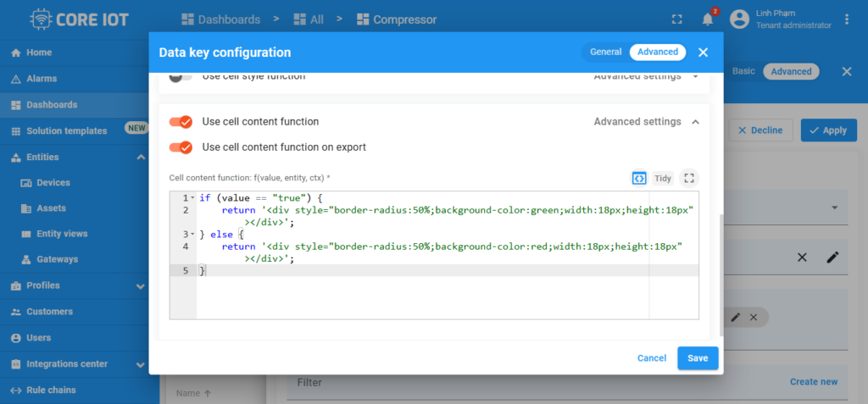Click the Compressor breadcrumb

coord(397,19)
